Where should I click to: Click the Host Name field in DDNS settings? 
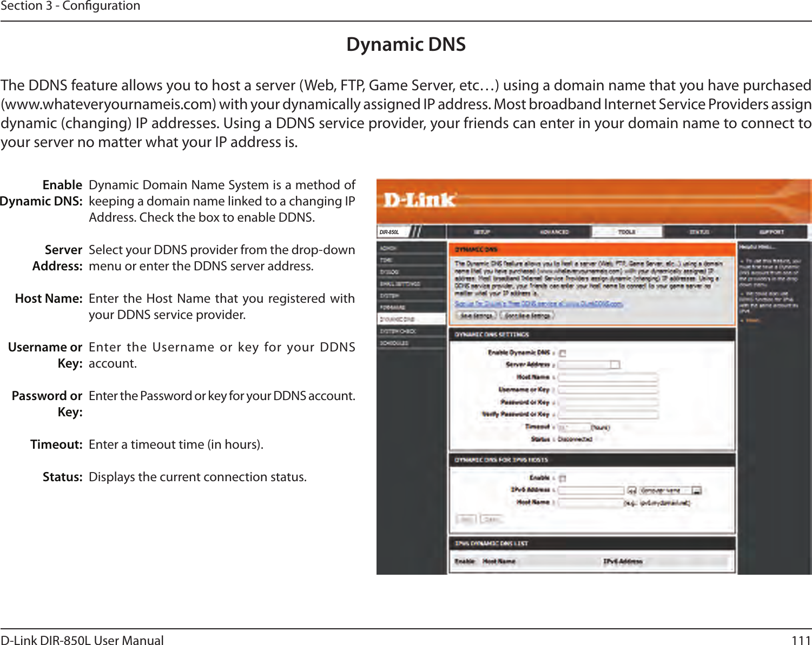tap(608, 377)
